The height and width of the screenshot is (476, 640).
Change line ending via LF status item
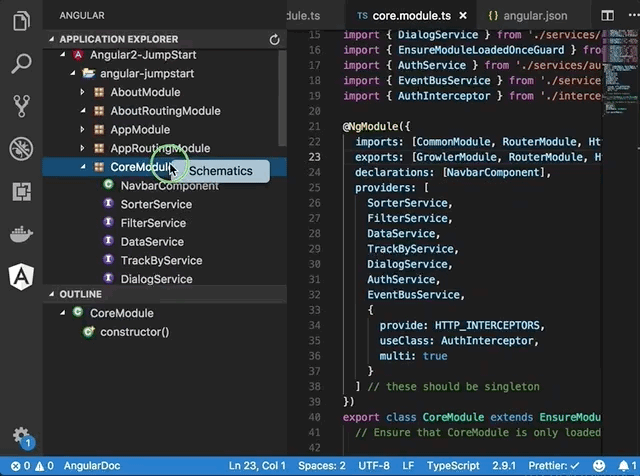(x=408, y=466)
